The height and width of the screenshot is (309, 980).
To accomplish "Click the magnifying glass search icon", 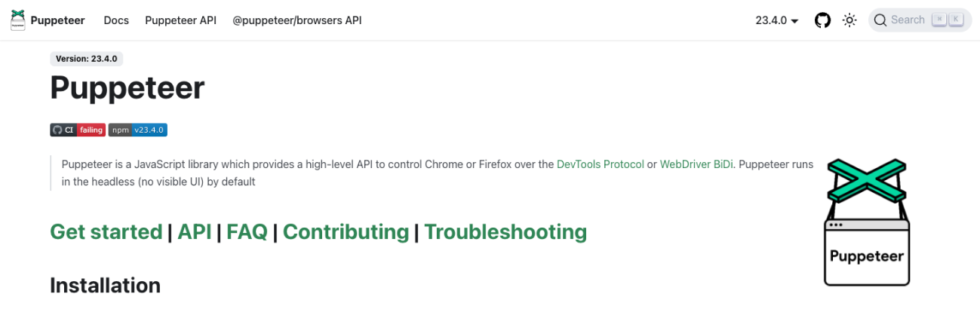I will [x=880, y=20].
